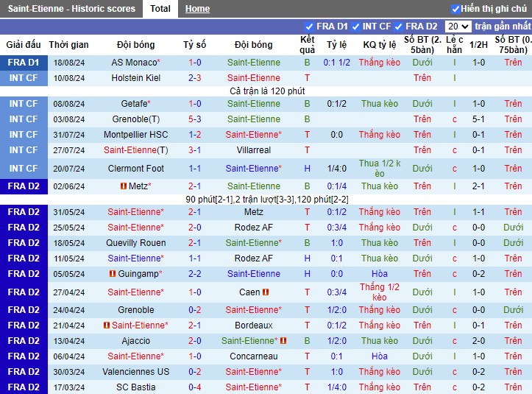Open Ajaccio team link
The height and width of the screenshot is (394, 532).
[x=135, y=341]
